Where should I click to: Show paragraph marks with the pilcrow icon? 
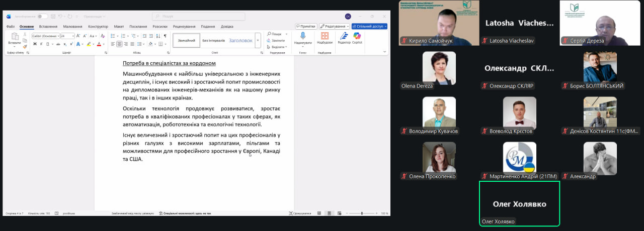click(x=165, y=36)
